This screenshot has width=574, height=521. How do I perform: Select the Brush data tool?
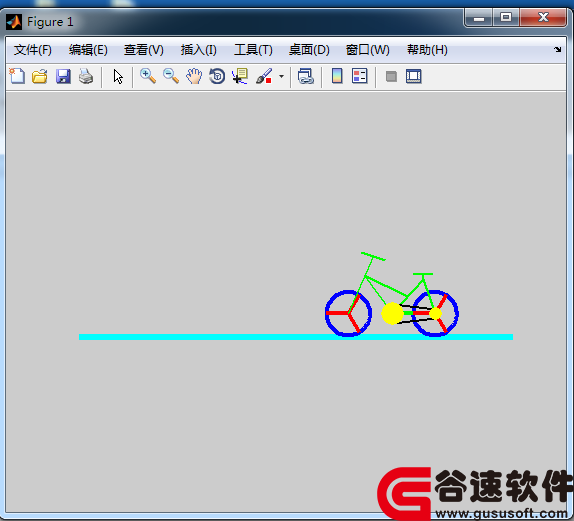point(264,77)
